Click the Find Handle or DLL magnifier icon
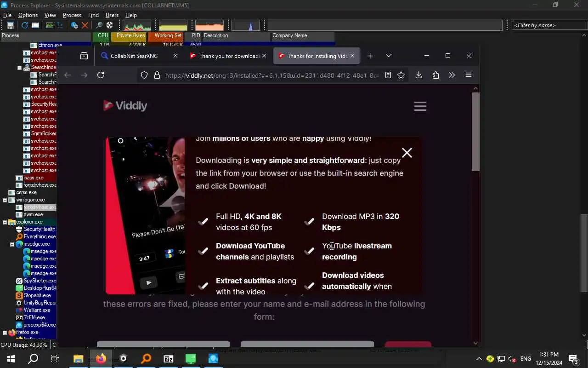The height and width of the screenshot is (368, 588). [99, 25]
